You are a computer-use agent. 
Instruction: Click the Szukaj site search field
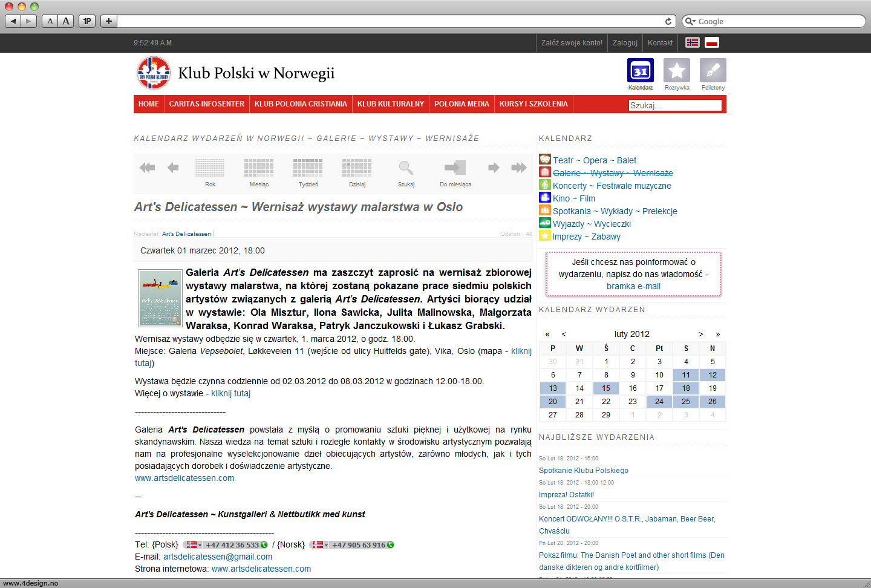(675, 105)
